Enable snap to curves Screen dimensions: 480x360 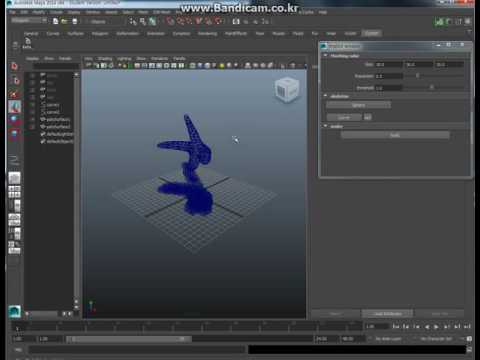[x=180, y=21]
